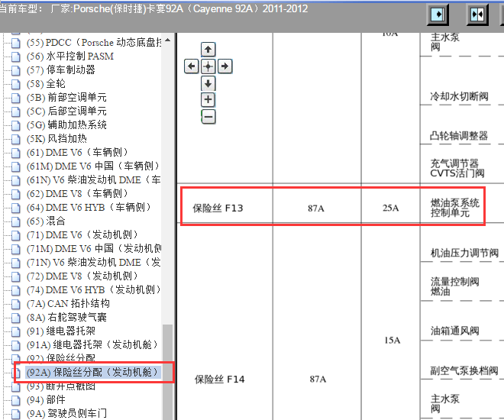Click the tree scrollbar up arrow

(x=168, y=40)
